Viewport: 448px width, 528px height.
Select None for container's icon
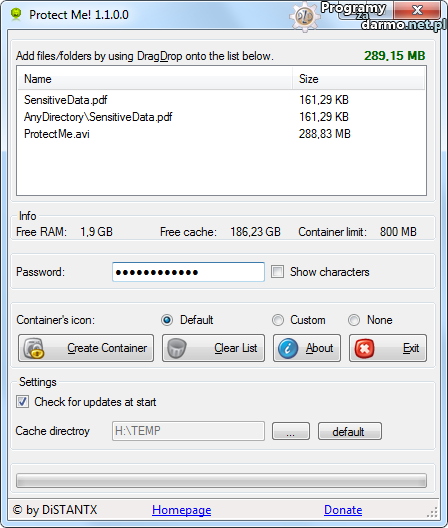click(354, 320)
